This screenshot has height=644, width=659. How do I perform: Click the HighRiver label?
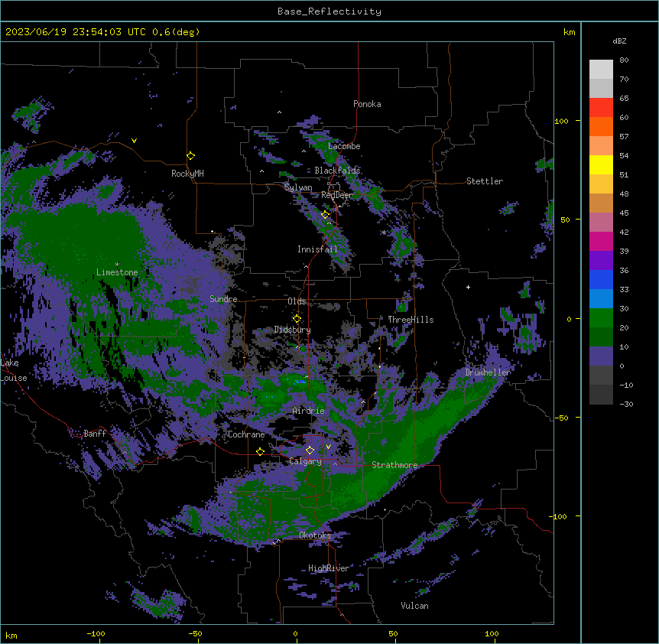(329, 568)
